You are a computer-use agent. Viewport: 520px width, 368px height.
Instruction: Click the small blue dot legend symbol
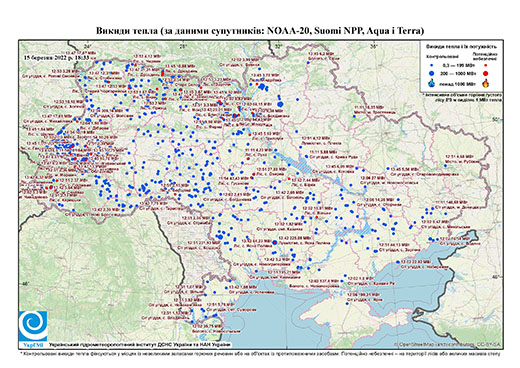click(x=432, y=65)
